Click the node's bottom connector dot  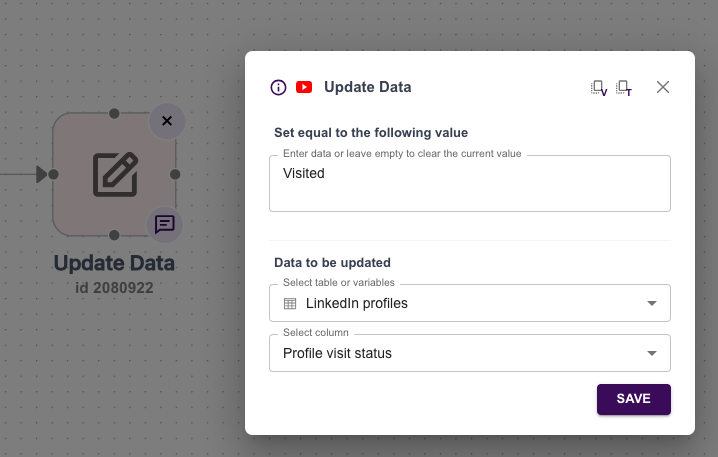click(115, 235)
